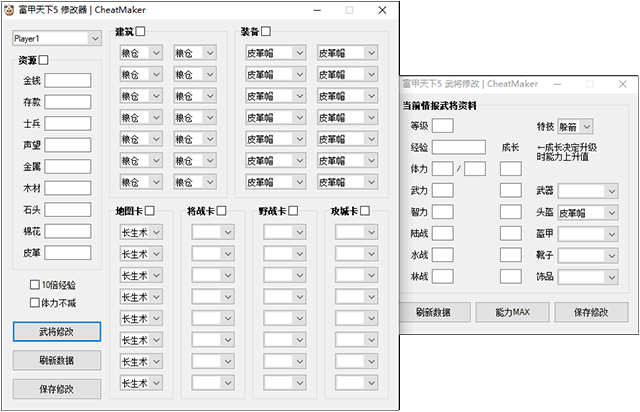This screenshot has height=412, width=640.
Task: Select the 石头 input field
Action: [x=68, y=210]
